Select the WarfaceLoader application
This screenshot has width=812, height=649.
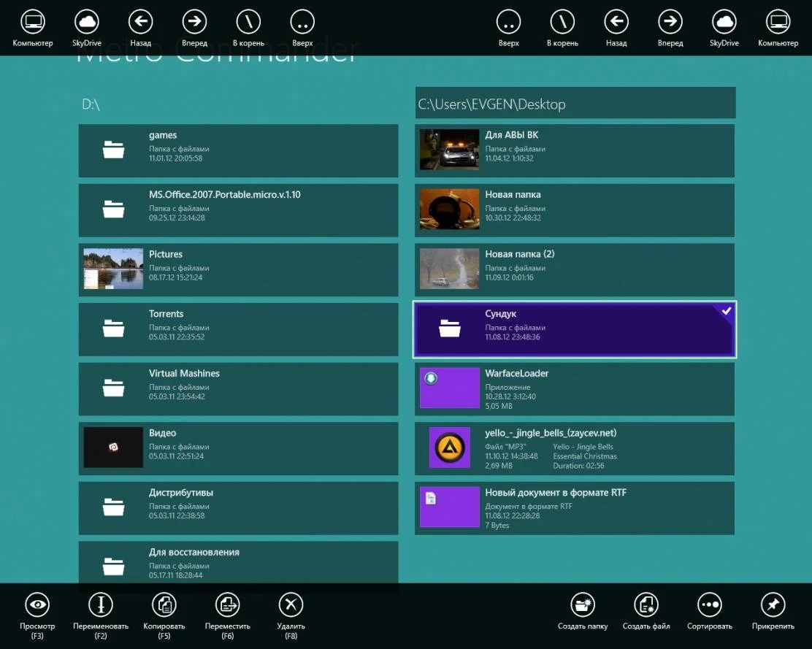coord(575,388)
